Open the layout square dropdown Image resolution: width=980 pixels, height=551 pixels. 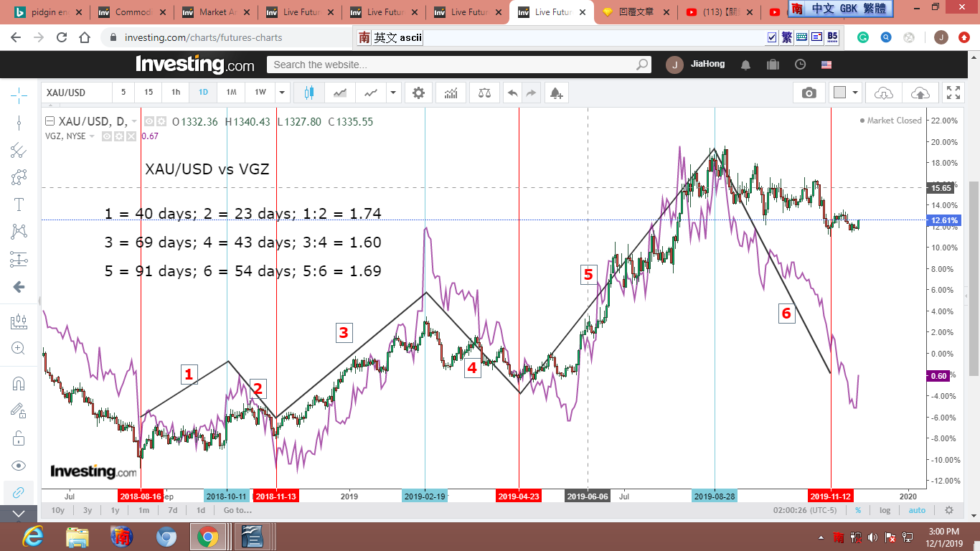pos(855,93)
